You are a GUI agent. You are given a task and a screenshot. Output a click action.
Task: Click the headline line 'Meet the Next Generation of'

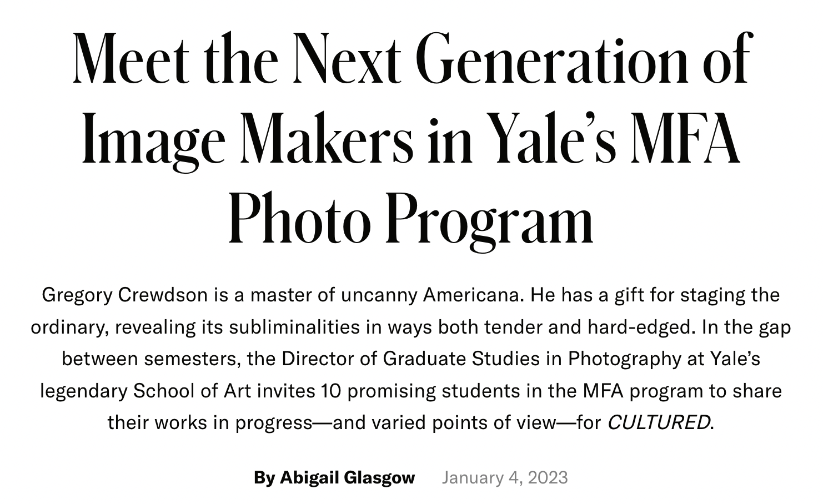411,58
